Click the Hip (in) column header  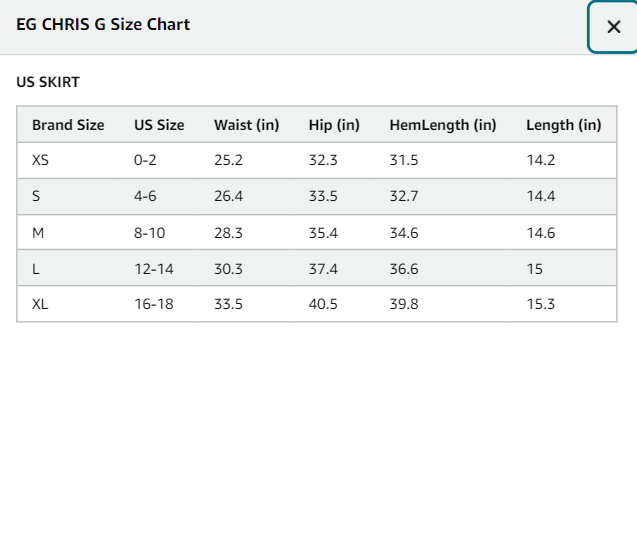(334, 125)
